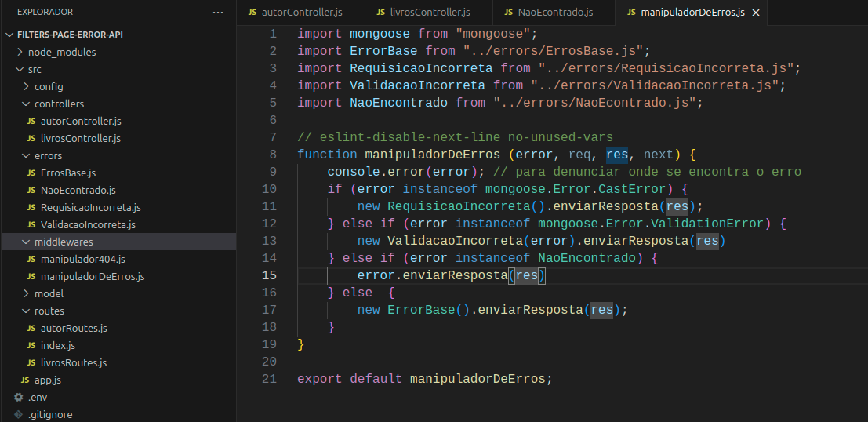The width and height of the screenshot is (868, 422).
Task: Open the .gitignore file
Action: coord(50,415)
